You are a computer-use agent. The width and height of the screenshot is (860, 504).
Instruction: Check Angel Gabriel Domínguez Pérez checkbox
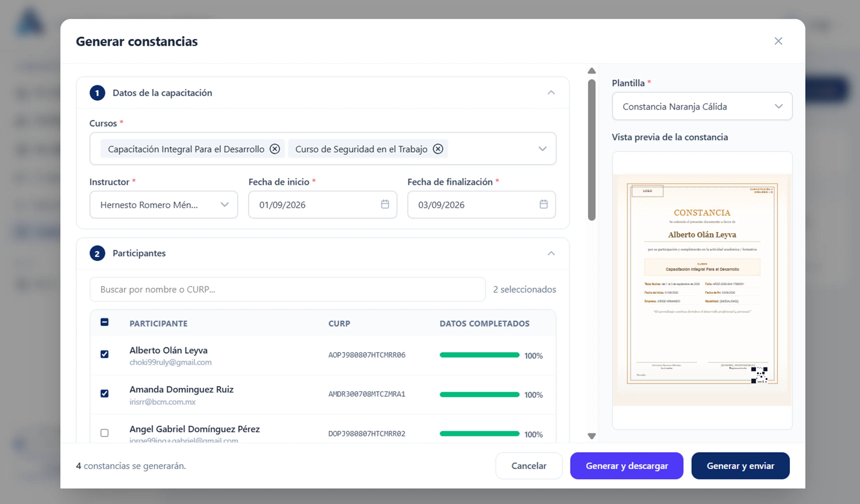(104, 433)
